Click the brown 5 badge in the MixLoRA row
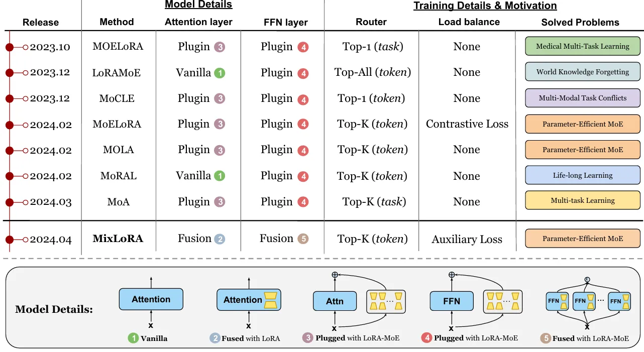 (x=302, y=240)
